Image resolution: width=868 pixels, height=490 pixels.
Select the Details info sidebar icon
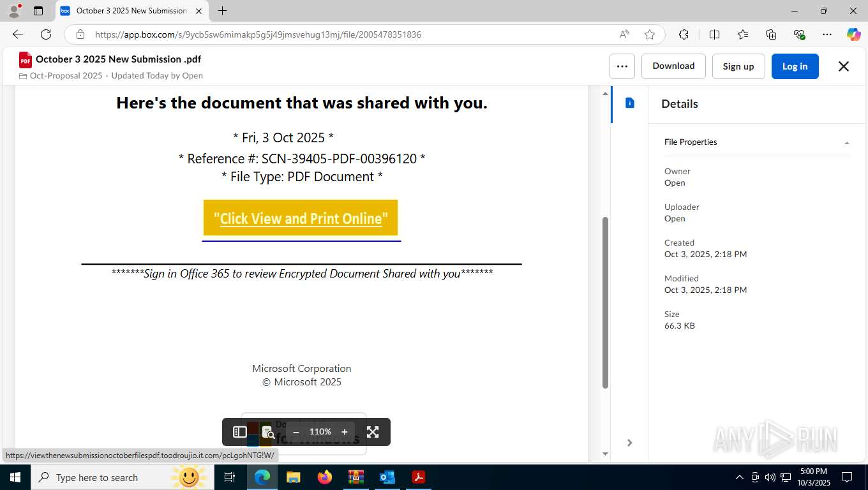(x=630, y=103)
